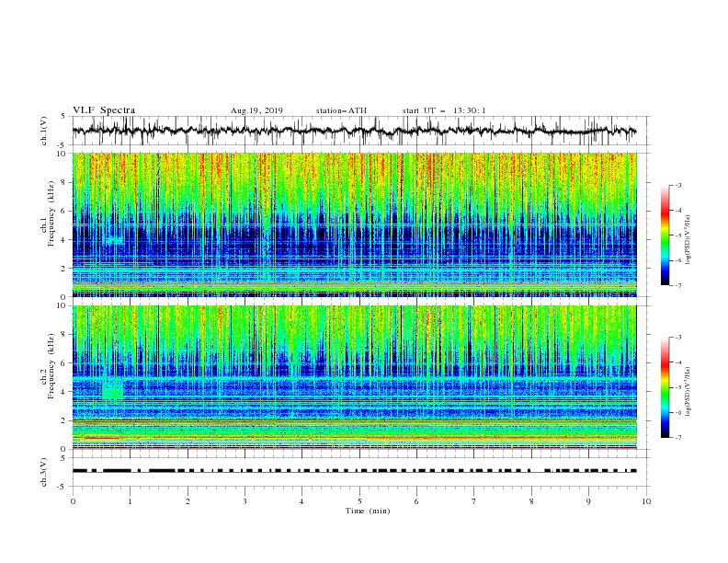This screenshot has height=563, width=728.
Task: Click the "8" frequency tick of ch.1 spectrogram
Action: click(x=64, y=182)
